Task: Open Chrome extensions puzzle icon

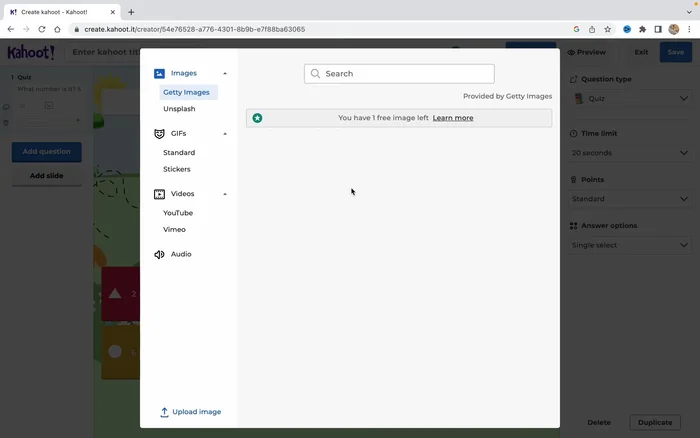Action: pyautogui.click(x=642, y=29)
